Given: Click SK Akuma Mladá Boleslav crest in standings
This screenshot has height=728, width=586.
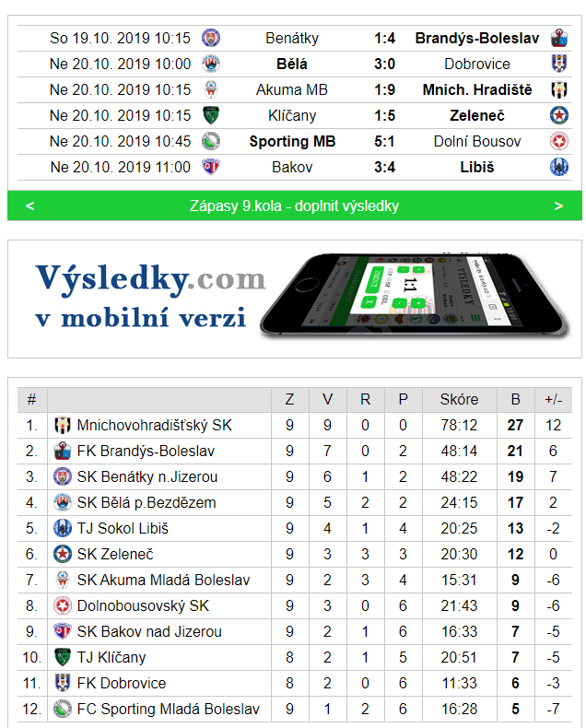Looking at the screenshot, I should pyautogui.click(x=63, y=580).
